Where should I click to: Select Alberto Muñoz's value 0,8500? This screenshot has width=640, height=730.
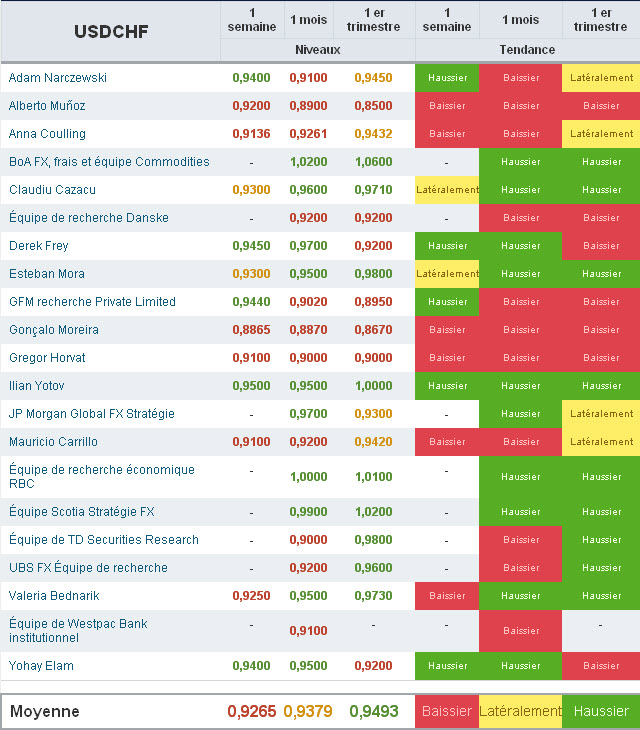(373, 106)
